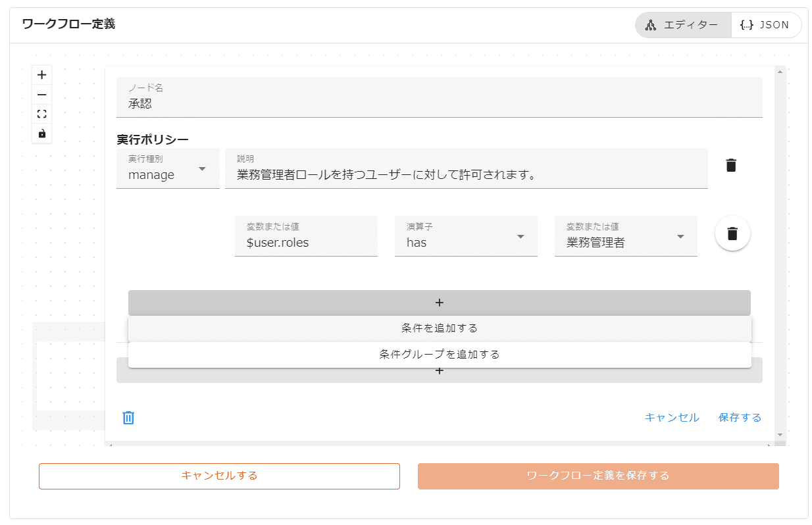Click the blue trash icon to delete node

point(128,418)
